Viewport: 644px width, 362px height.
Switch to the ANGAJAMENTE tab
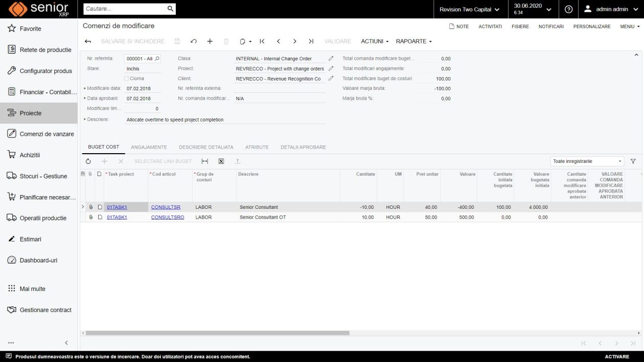pyautogui.click(x=149, y=147)
